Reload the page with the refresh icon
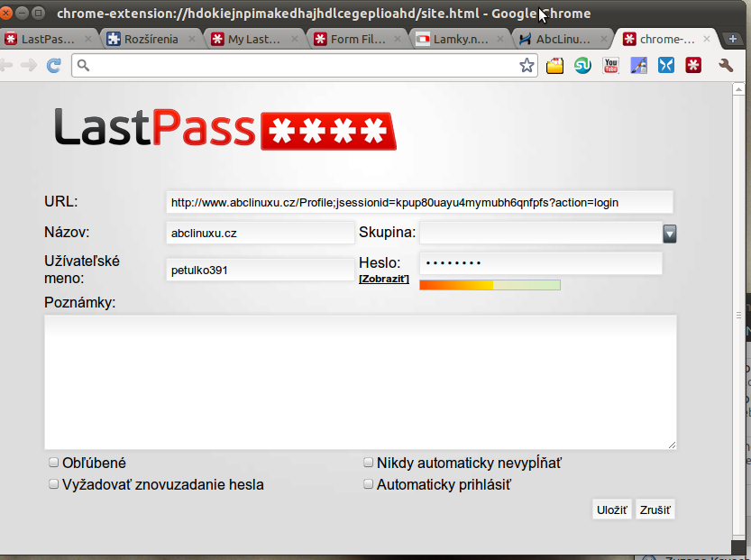Screen dimensions: 751x560 point(54,65)
